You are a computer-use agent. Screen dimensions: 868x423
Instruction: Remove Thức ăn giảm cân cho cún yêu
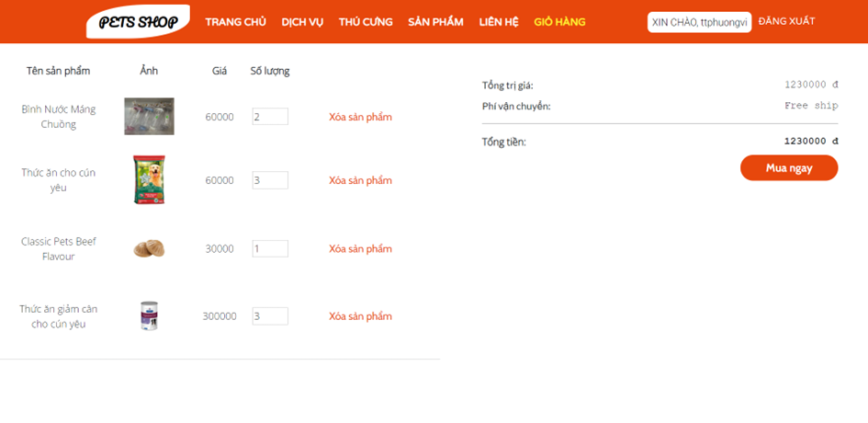tap(360, 316)
